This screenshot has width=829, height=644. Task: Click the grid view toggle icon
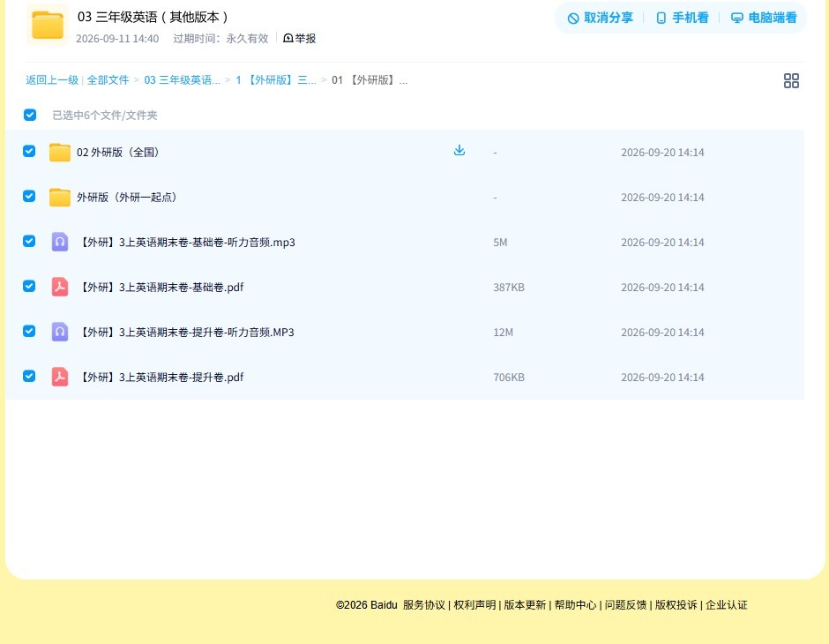tap(791, 80)
